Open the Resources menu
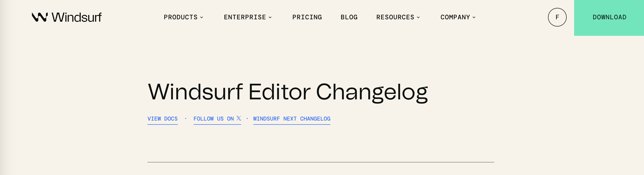The width and height of the screenshot is (644, 175). pyautogui.click(x=395, y=17)
